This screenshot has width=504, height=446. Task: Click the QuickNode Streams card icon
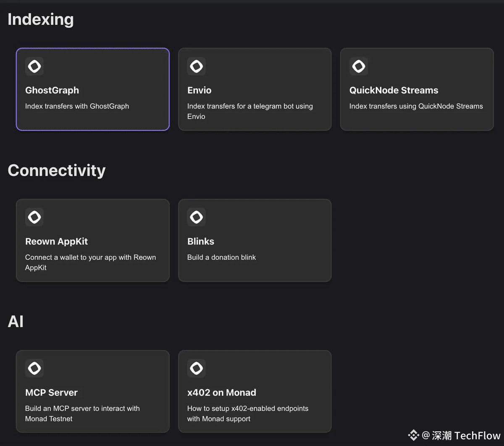358,66
